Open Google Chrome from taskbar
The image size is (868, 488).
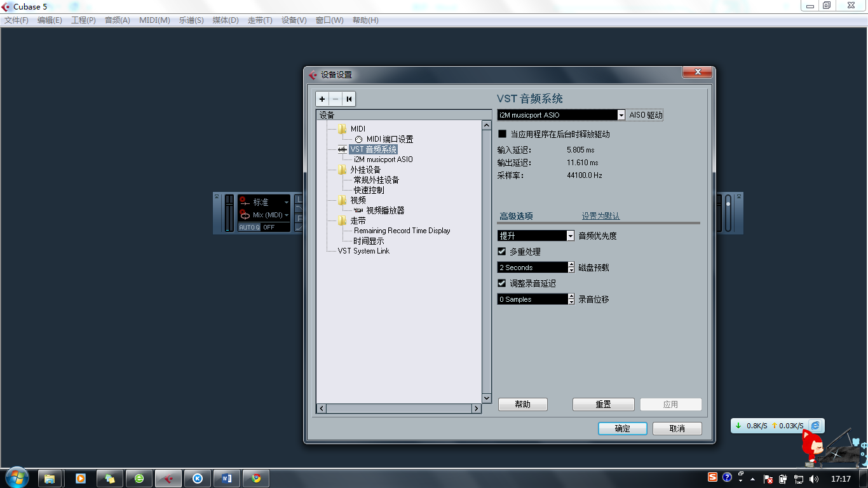pos(256,478)
